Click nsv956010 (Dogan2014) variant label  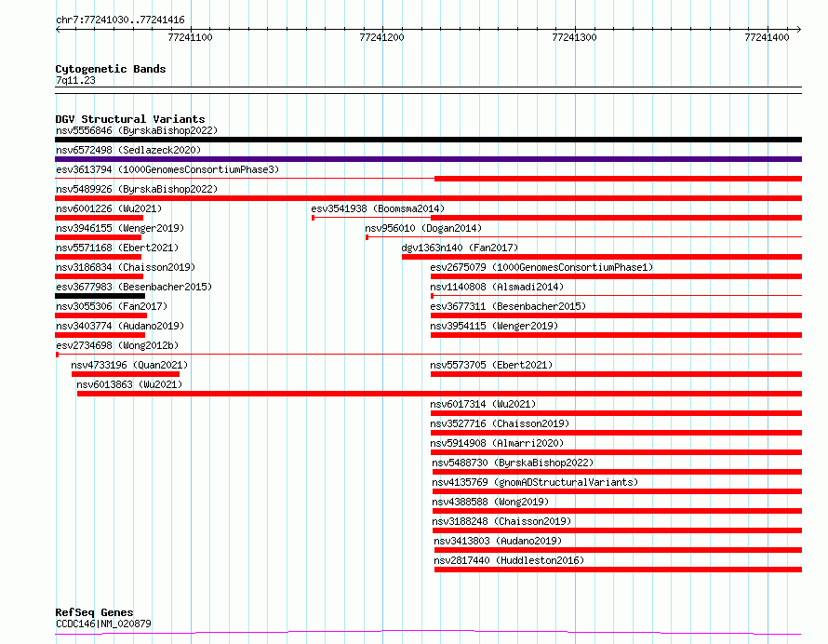pyautogui.click(x=423, y=228)
